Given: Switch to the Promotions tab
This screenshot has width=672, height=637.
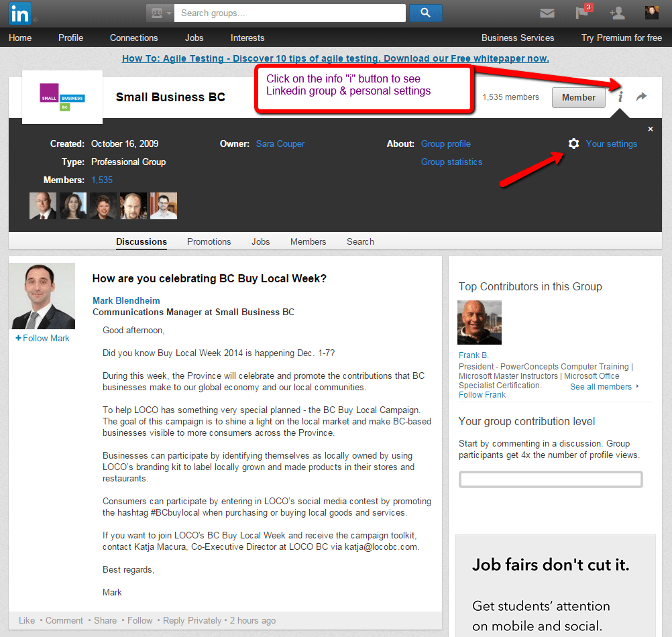Looking at the screenshot, I should click(209, 241).
